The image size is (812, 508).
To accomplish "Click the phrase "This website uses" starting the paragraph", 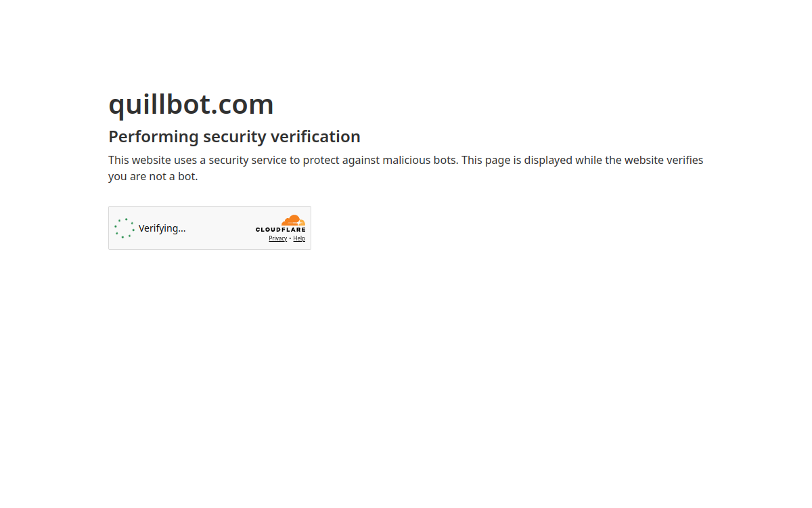I will click(152, 160).
